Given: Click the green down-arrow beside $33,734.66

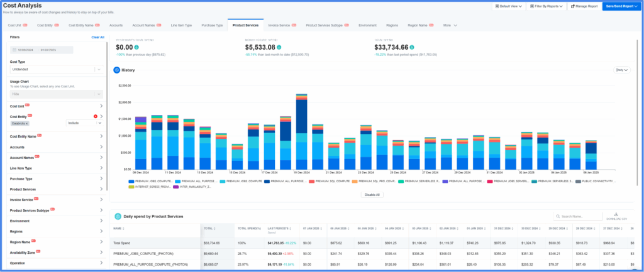Looking at the screenshot, I should [x=412, y=47].
